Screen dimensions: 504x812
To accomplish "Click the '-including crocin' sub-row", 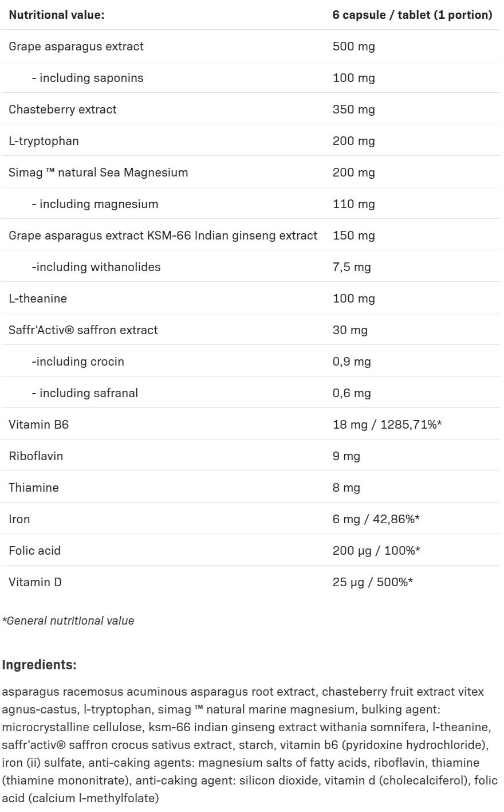I will [77, 362].
